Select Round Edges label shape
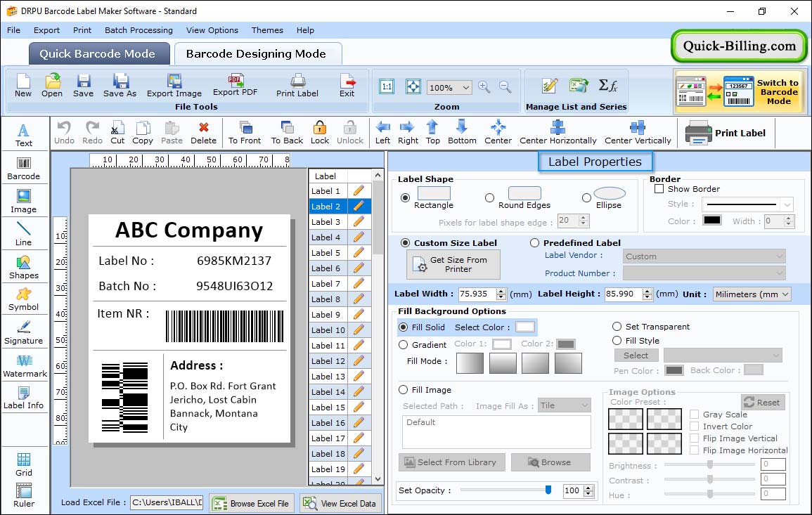Viewport: 812px width, 515px height. [x=489, y=197]
